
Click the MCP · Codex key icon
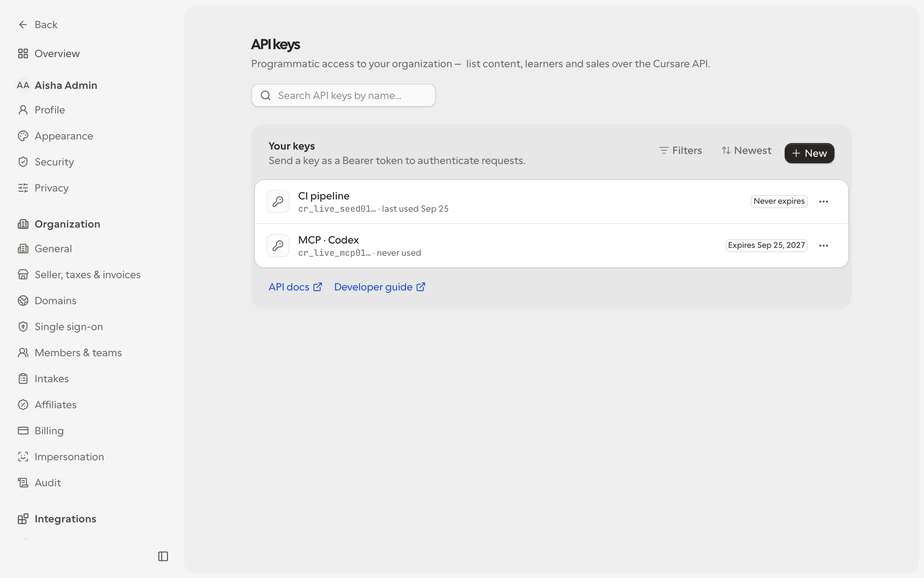(x=278, y=245)
